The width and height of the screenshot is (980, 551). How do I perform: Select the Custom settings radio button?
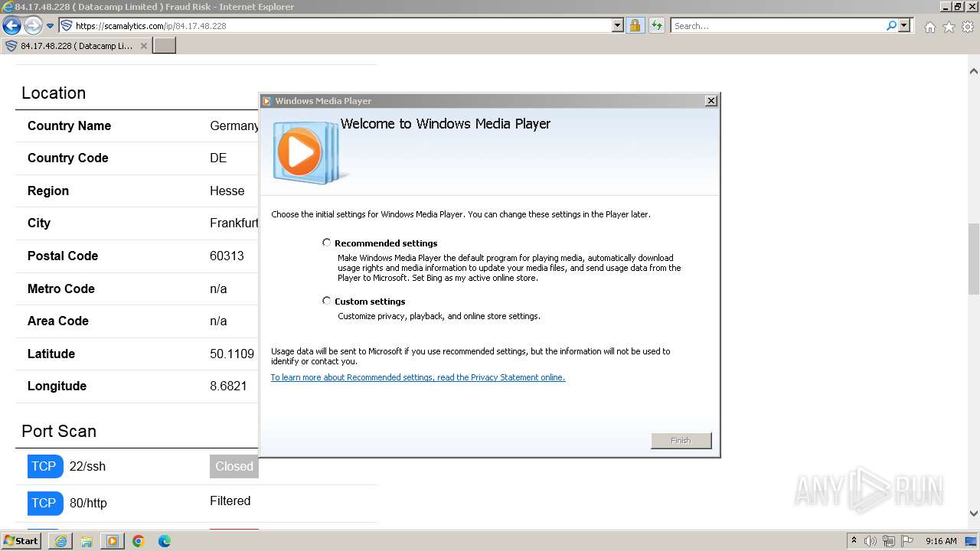click(x=327, y=301)
